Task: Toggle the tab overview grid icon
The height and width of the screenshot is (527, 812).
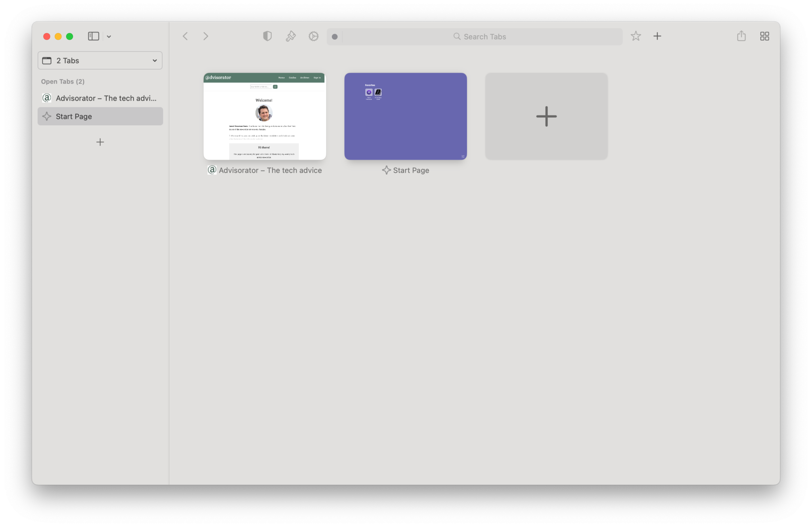Action: (764, 36)
